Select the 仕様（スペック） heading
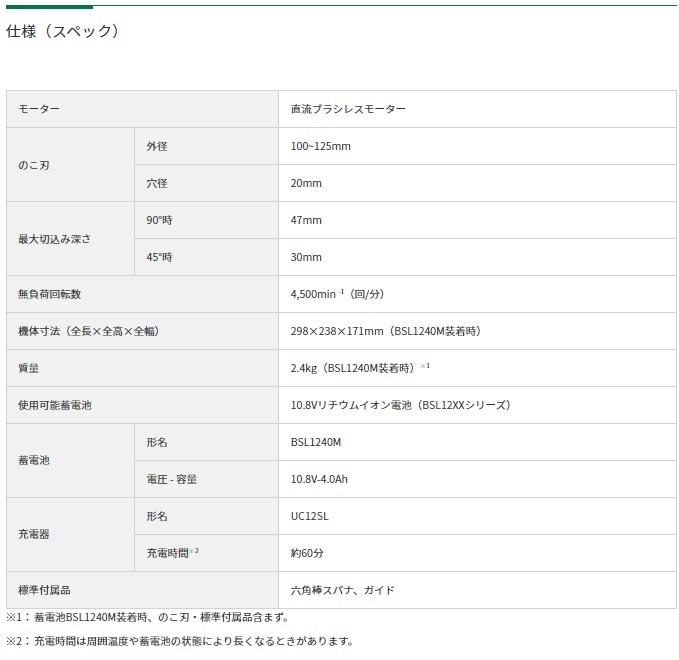 (62, 31)
